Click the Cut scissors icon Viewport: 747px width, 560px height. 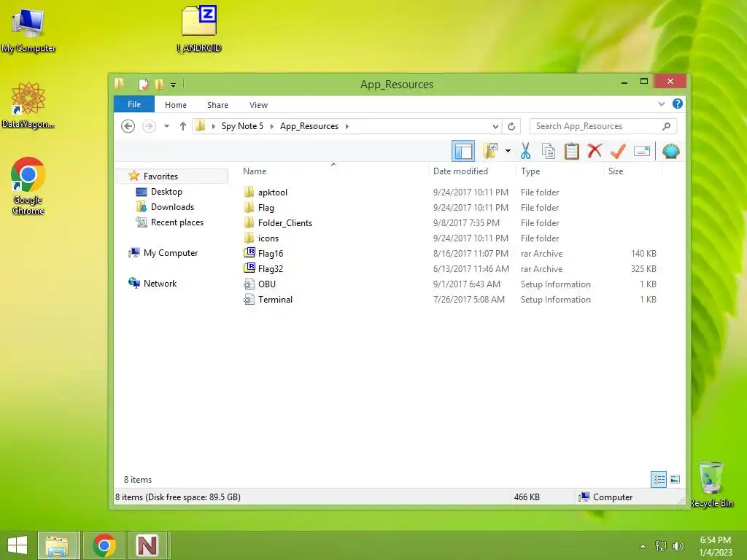[525, 152]
